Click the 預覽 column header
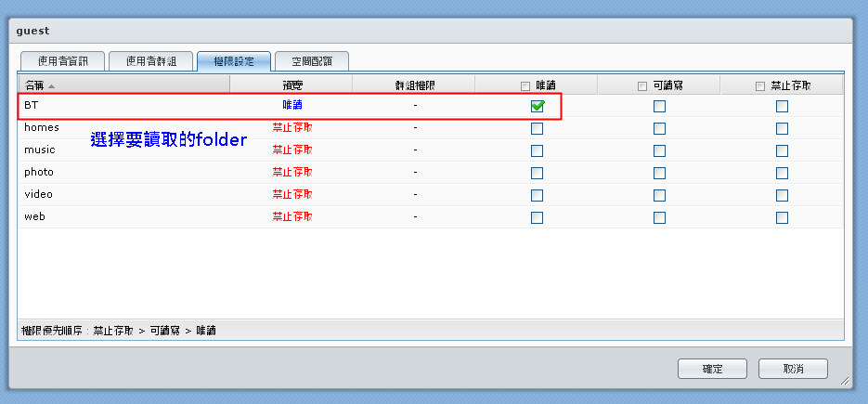Image resolution: width=868 pixels, height=404 pixels. point(291,85)
